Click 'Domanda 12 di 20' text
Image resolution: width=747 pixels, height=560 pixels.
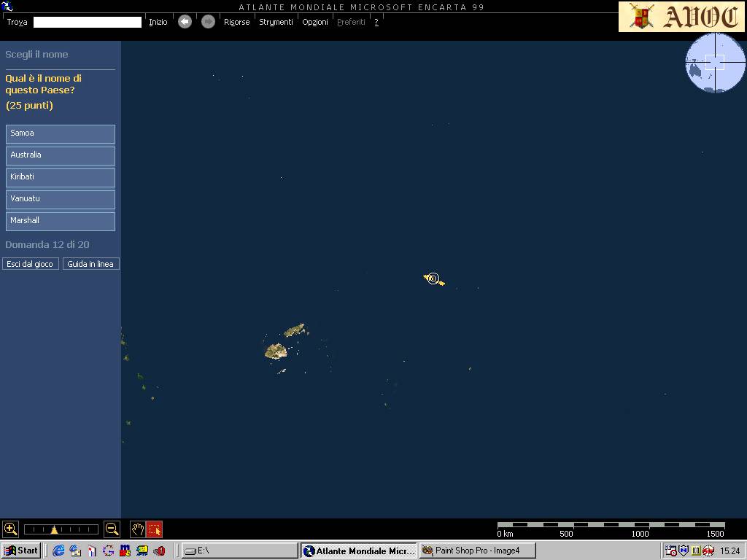[x=47, y=245]
